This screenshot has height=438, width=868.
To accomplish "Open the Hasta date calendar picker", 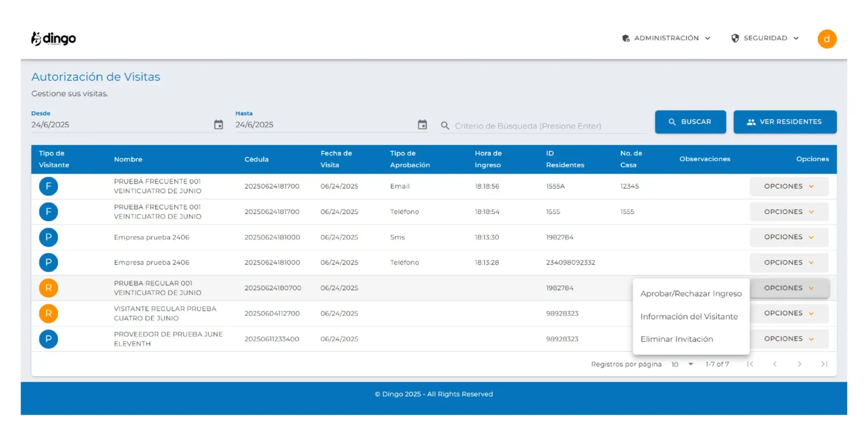I will coord(422,125).
